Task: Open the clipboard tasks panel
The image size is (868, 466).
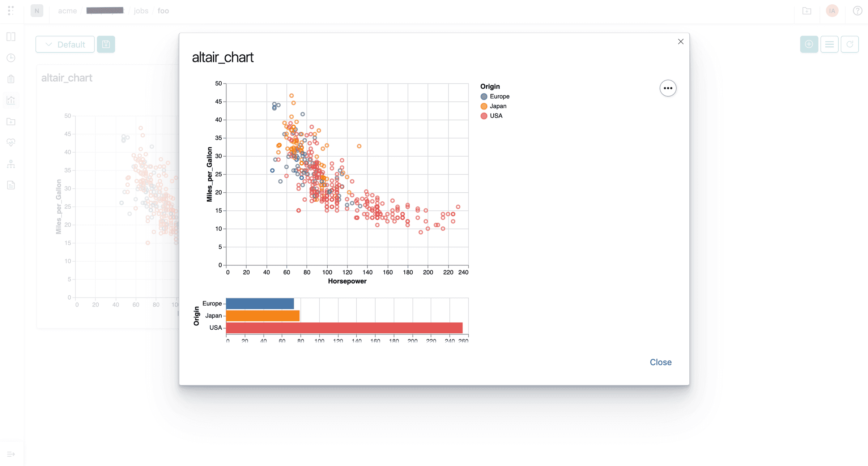Action: (11, 78)
